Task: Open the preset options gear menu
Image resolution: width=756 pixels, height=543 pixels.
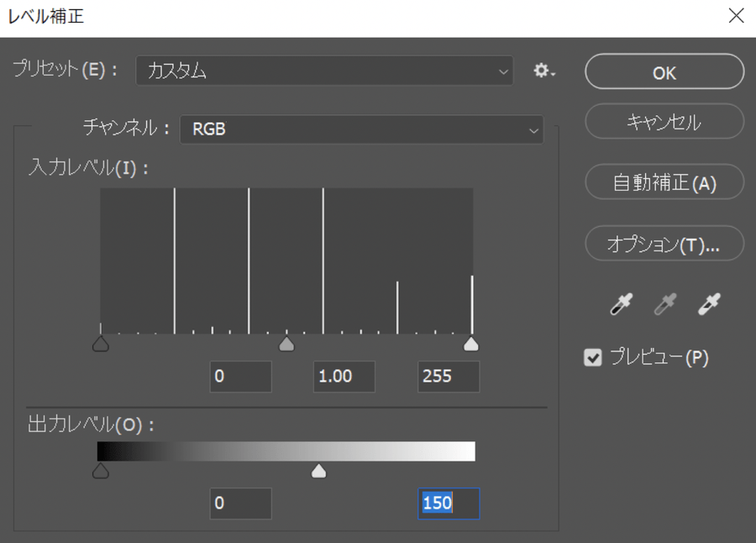Action: click(544, 71)
